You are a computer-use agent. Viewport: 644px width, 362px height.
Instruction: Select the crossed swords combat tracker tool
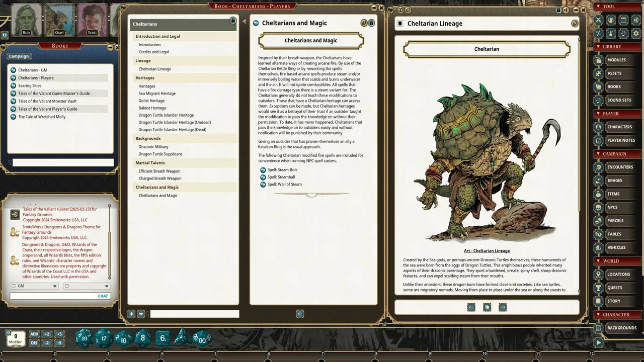pos(598,20)
